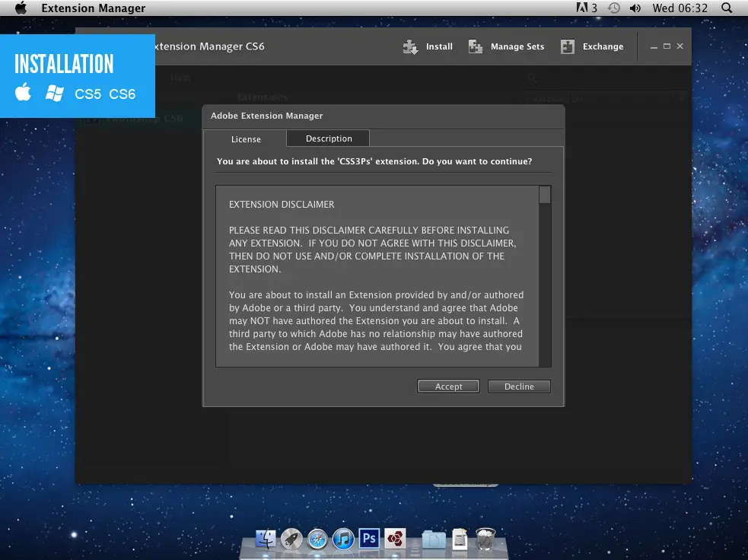
Task: Click the Adobe updates menu bar icon
Action: [x=586, y=8]
